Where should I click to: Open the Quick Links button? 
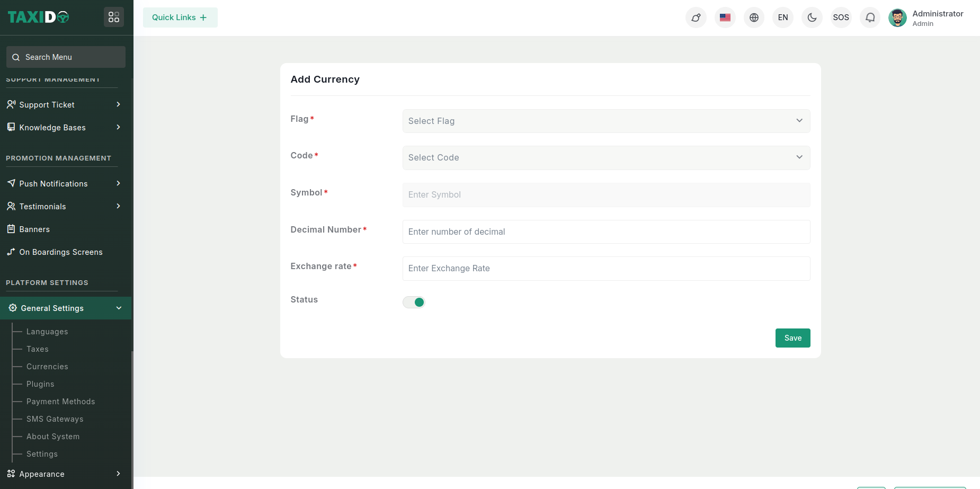[x=180, y=17]
